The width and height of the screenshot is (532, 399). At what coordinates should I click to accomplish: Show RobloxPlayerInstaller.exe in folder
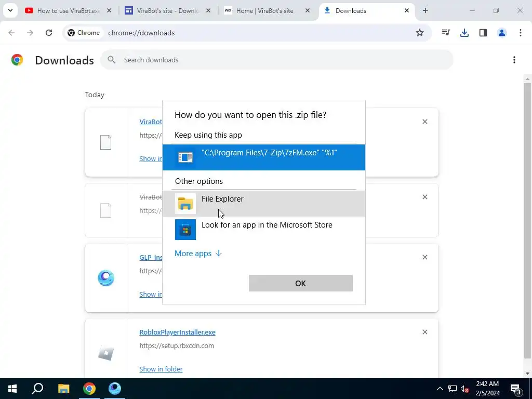161,369
